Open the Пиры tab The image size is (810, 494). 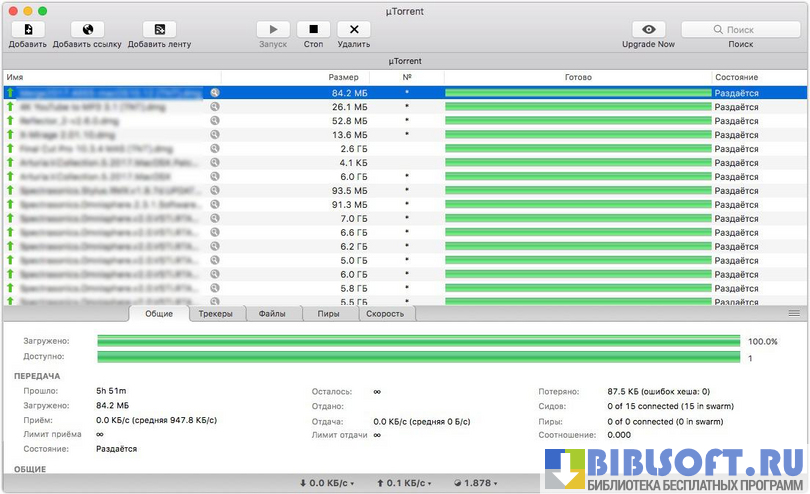pyautogui.click(x=329, y=314)
